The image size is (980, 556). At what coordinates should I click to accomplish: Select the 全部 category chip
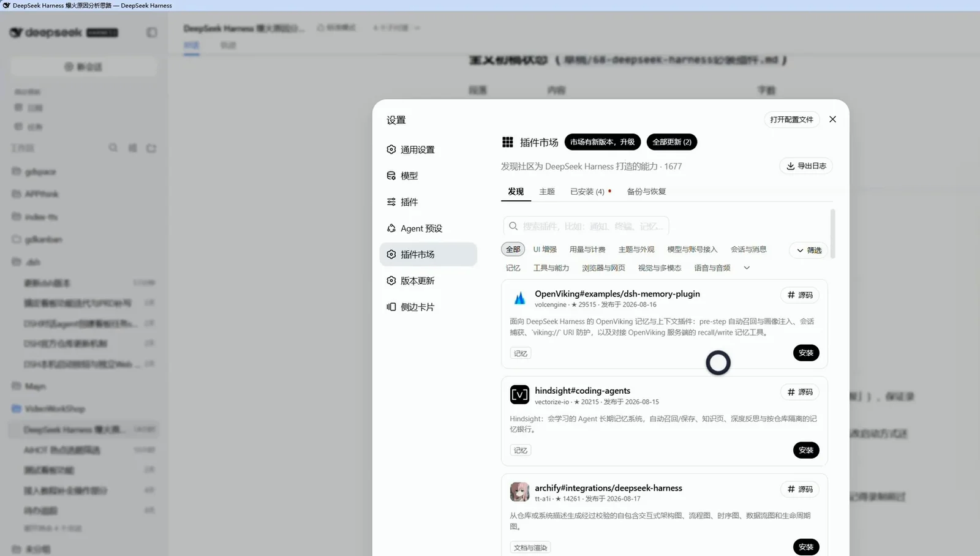coord(513,249)
